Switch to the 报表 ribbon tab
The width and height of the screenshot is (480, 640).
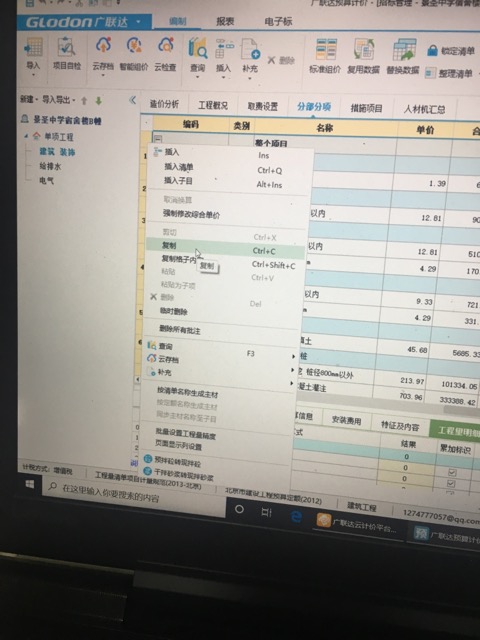click(x=225, y=21)
